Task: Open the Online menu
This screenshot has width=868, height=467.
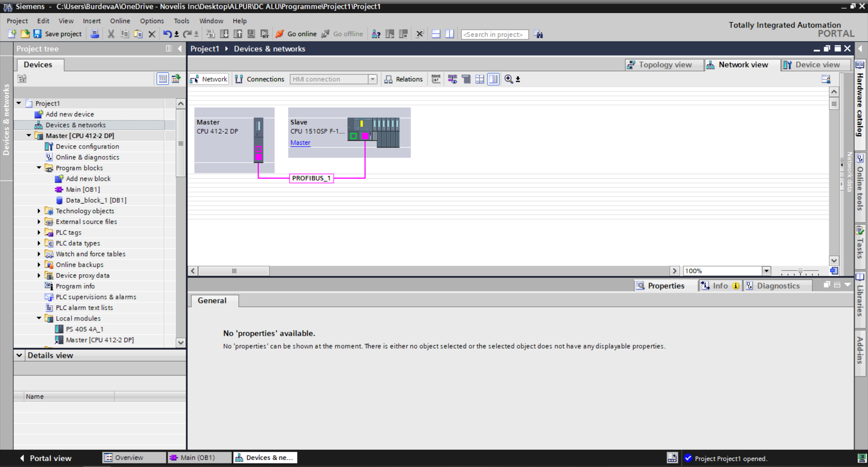Action: coord(120,21)
